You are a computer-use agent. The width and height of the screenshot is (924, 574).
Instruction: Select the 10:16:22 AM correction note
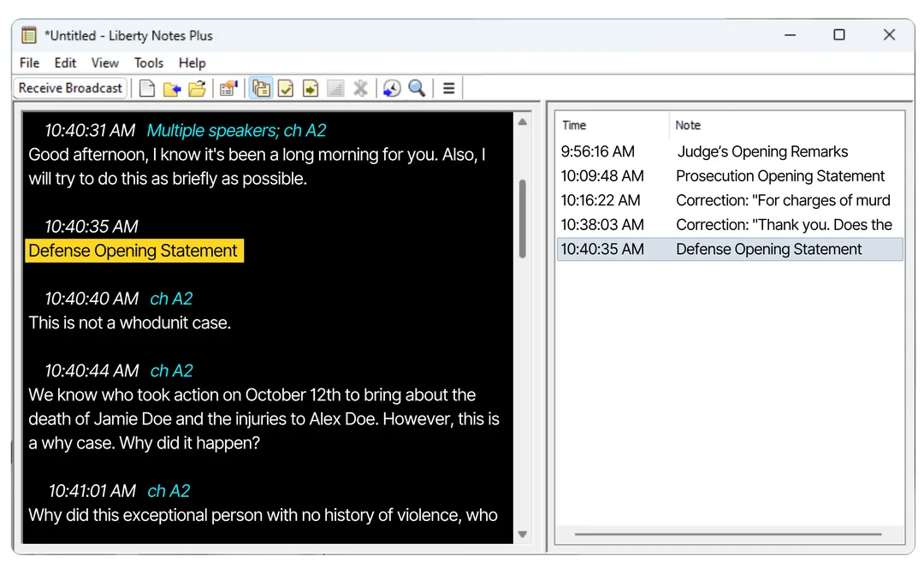coord(730,200)
